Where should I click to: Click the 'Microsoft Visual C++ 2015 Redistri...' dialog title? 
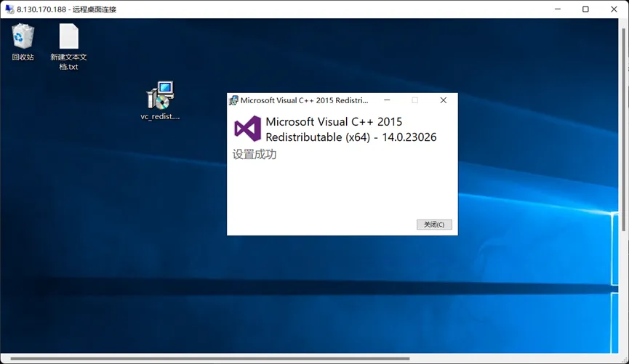click(305, 100)
